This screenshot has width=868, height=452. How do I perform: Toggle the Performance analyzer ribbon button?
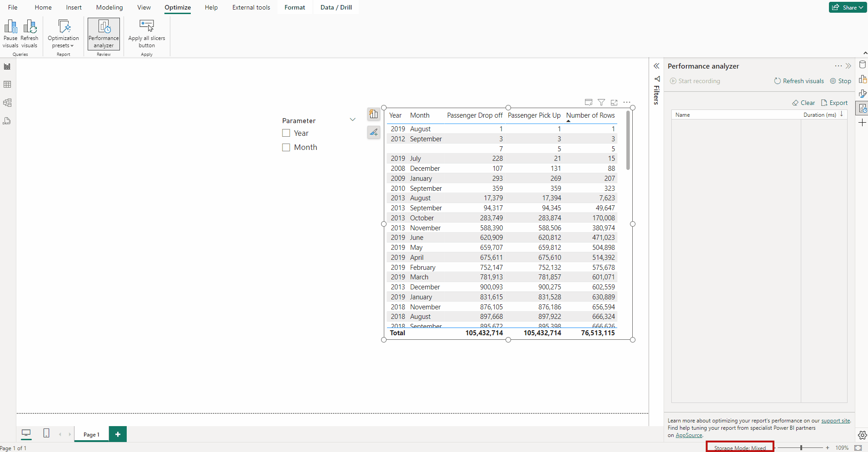pyautogui.click(x=104, y=34)
